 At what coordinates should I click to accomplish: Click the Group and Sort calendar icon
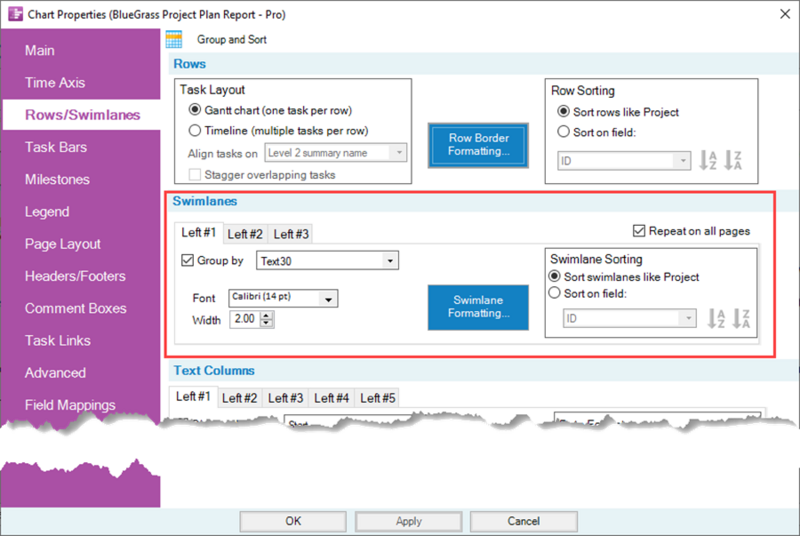pyautogui.click(x=174, y=39)
